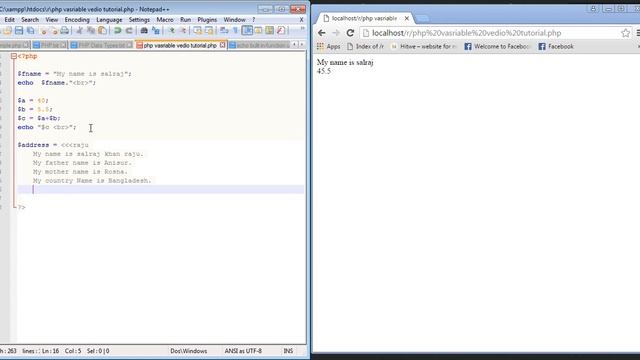Open a new Chrome tab
Viewport: 640px width, 360px height.
(x=422, y=18)
